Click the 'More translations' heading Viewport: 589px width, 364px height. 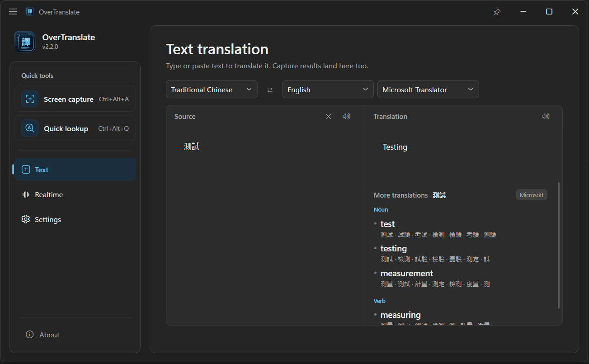point(401,195)
